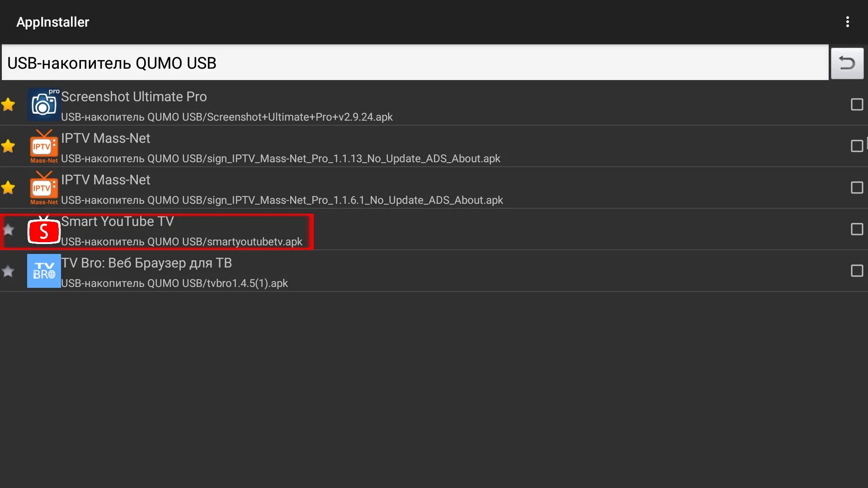Image resolution: width=868 pixels, height=488 pixels.
Task: Click the sign_IPTV_Mass-Net_Pro_1.1.13 apk path
Action: click(281, 159)
